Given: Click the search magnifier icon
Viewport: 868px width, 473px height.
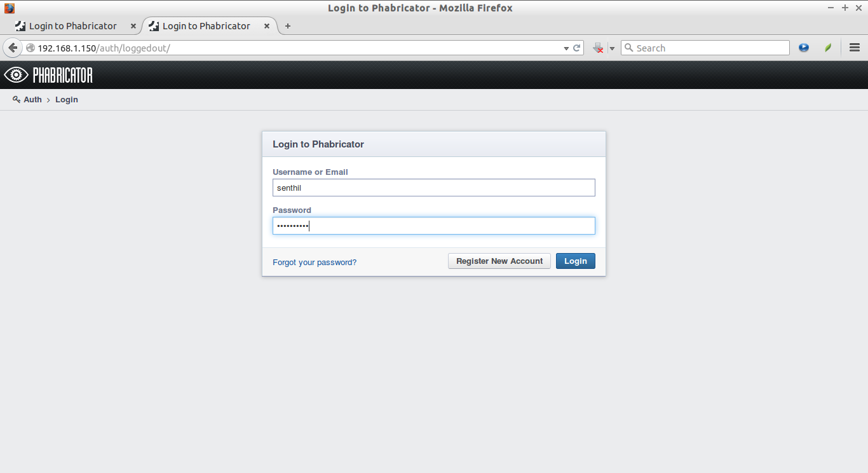Looking at the screenshot, I should click(628, 48).
